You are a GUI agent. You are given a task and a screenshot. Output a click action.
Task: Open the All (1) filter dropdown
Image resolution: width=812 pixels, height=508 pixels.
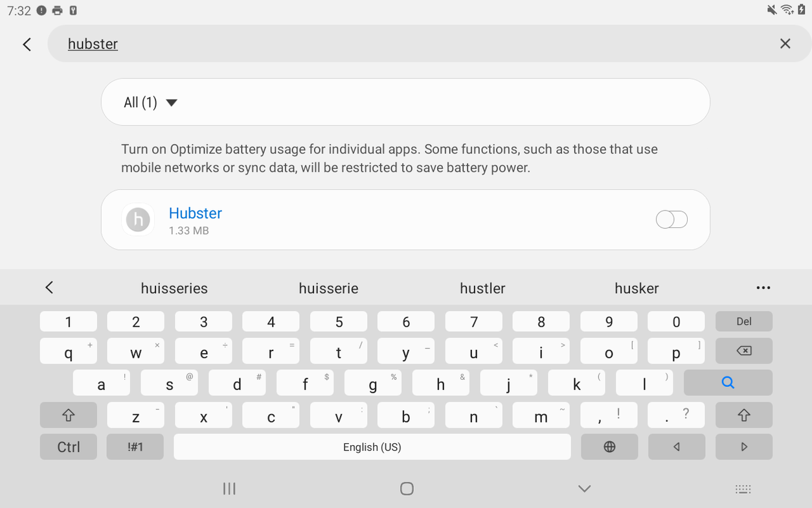[x=150, y=102]
